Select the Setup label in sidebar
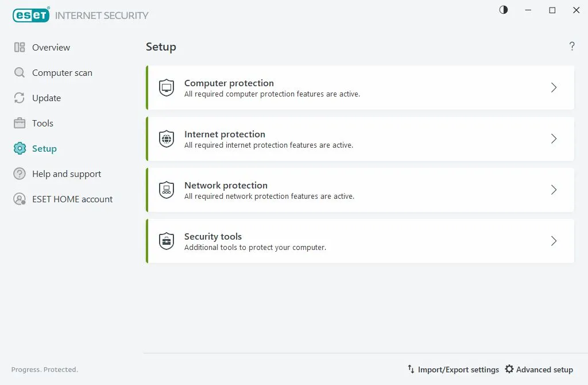The width and height of the screenshot is (588, 385). (x=45, y=149)
